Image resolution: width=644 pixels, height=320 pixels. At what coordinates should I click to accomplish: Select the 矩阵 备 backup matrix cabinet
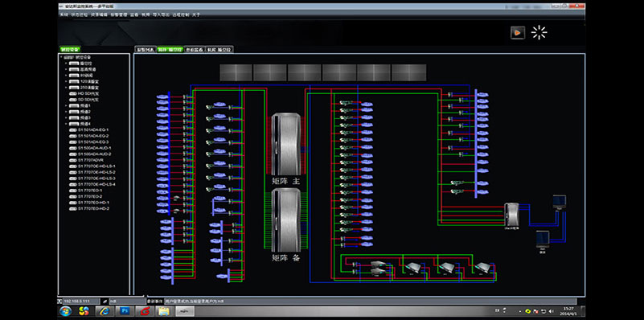(x=286, y=219)
